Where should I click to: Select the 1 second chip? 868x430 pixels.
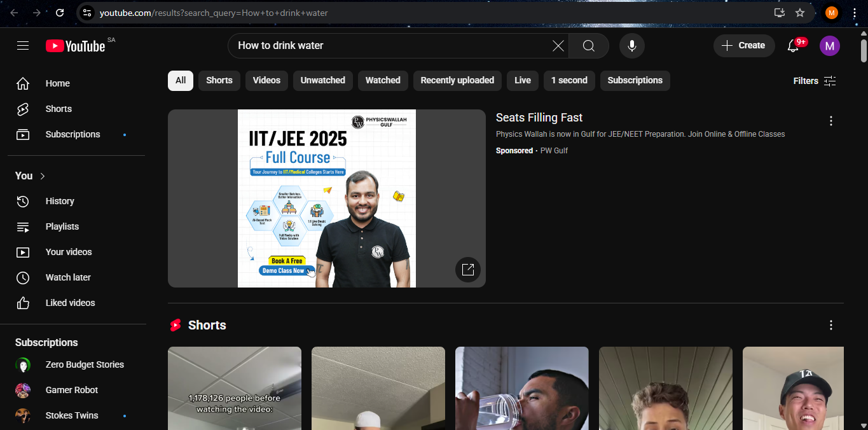(569, 81)
